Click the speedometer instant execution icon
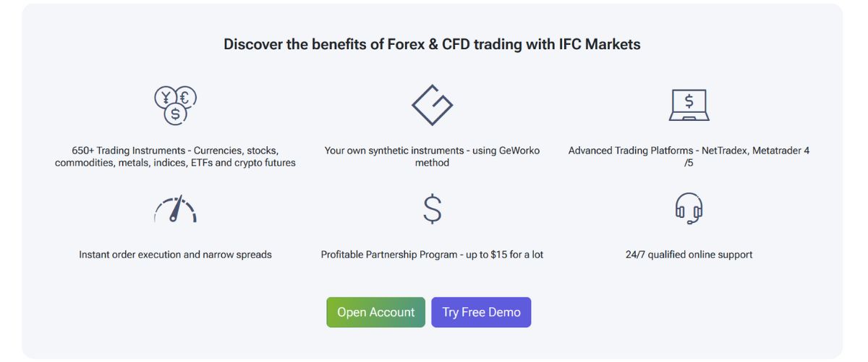 click(175, 209)
